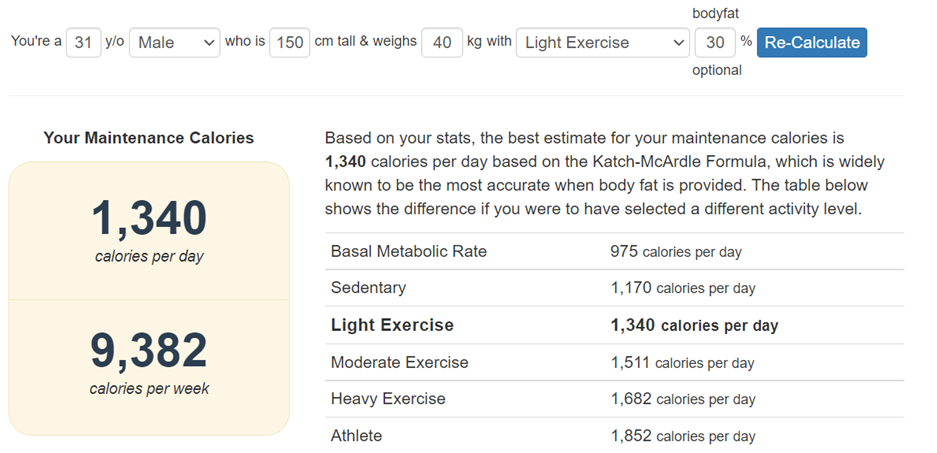Click the height field showing 150
The image size is (937, 453).
coord(289,43)
